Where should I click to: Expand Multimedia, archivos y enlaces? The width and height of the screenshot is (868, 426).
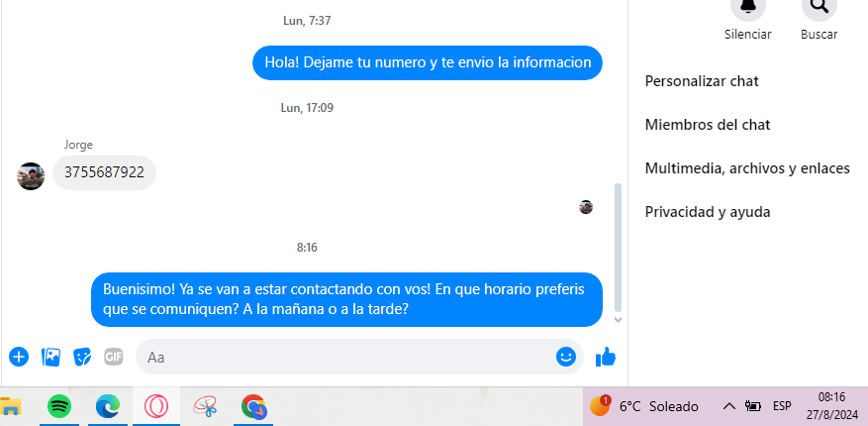(x=748, y=168)
